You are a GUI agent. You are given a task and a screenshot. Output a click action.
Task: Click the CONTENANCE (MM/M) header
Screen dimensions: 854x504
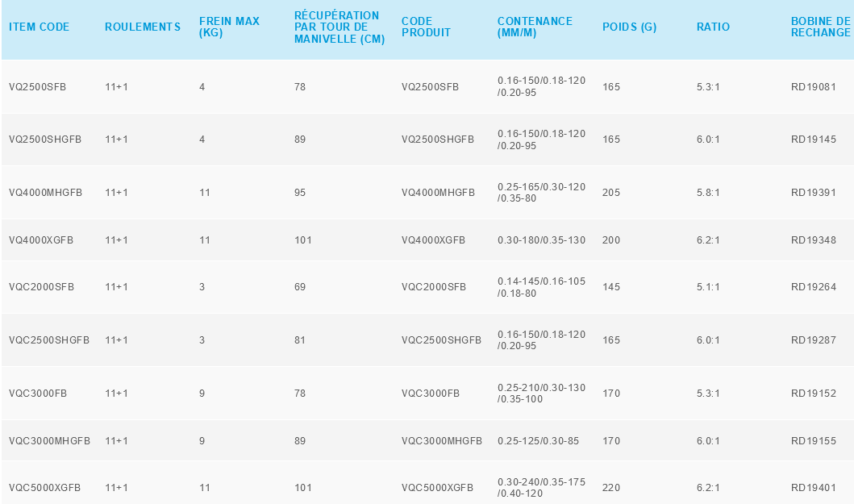click(x=535, y=27)
